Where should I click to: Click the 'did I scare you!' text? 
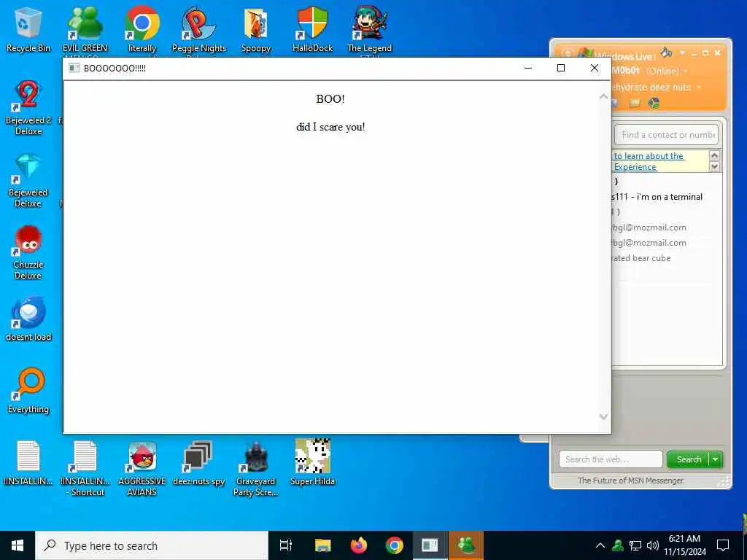click(330, 127)
